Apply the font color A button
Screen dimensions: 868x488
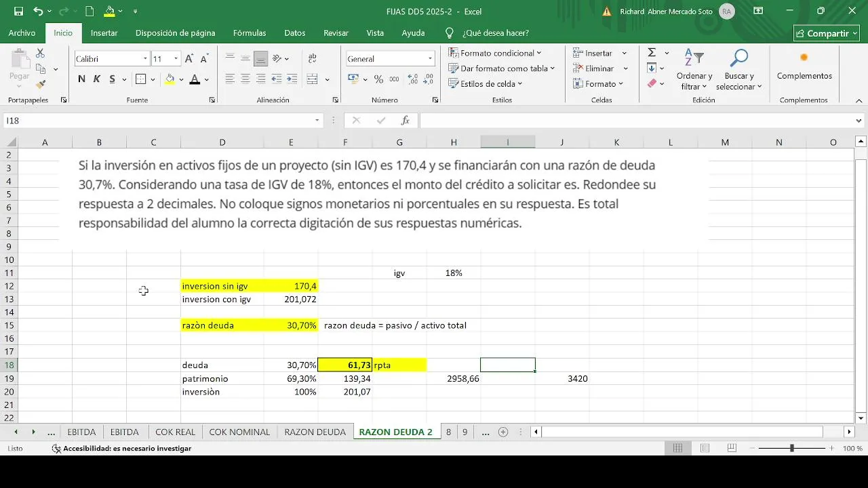pos(195,79)
